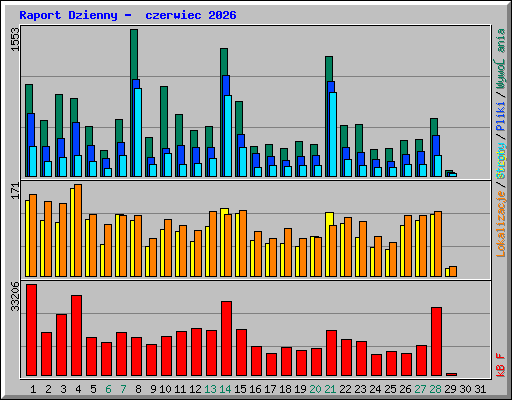
Task: Click the cyan bar for day 14
Action: [x=228, y=136]
